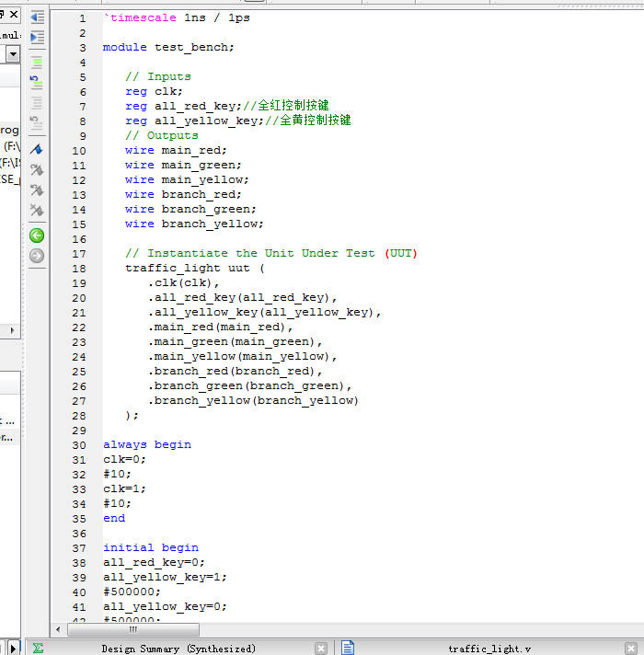This screenshot has width=644, height=655.
Task: Click the previous bookmark flag icon
Action: pos(37,190)
